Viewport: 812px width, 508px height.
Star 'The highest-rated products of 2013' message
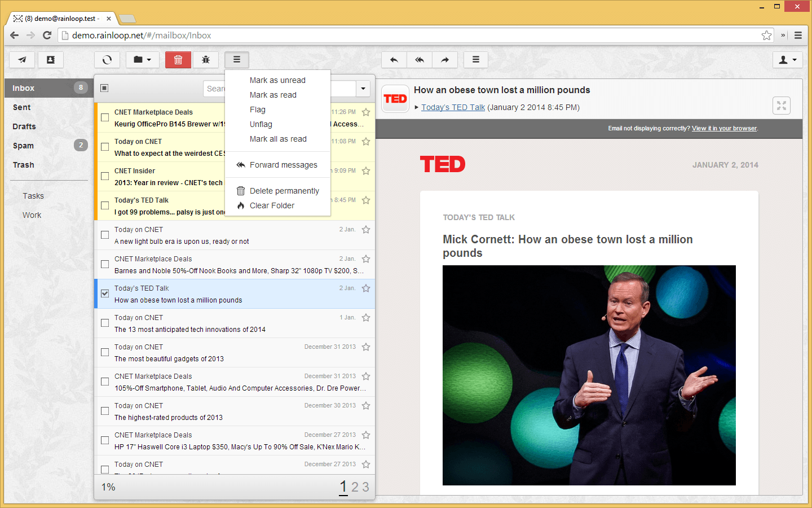point(366,405)
